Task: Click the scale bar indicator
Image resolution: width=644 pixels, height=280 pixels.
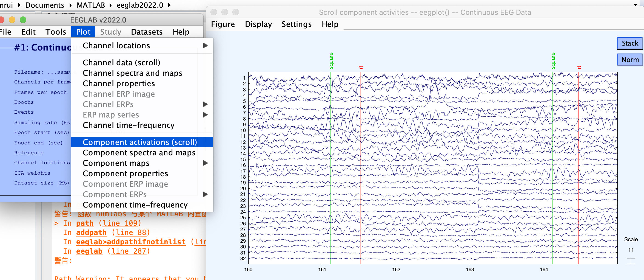Action: coord(631,261)
